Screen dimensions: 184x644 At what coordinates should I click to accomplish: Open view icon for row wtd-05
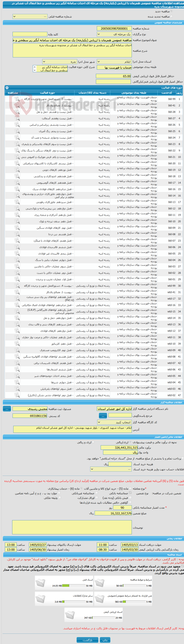pyautogui.click(x=17, y=376)
